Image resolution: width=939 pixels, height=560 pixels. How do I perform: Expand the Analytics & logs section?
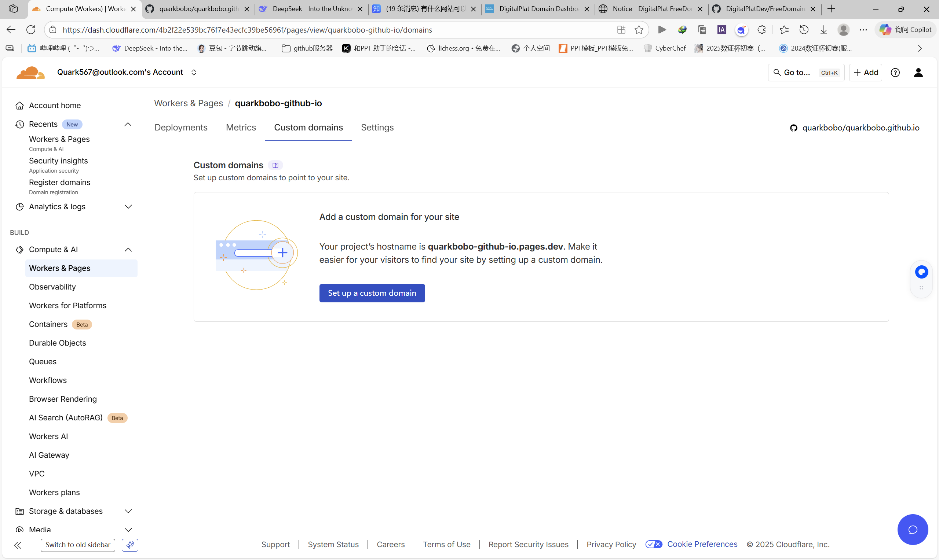pos(128,206)
